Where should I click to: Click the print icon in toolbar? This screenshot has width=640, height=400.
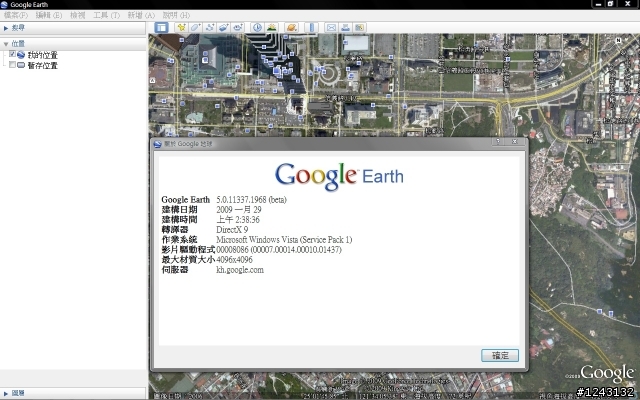tap(345, 27)
